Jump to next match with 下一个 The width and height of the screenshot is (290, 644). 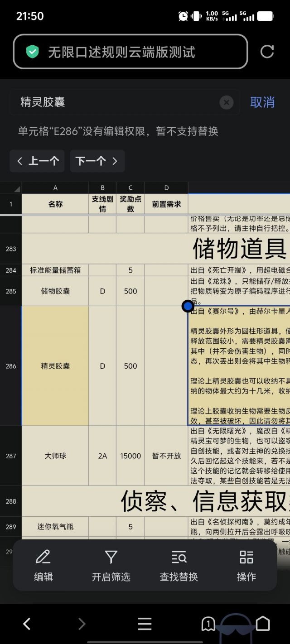(x=97, y=161)
